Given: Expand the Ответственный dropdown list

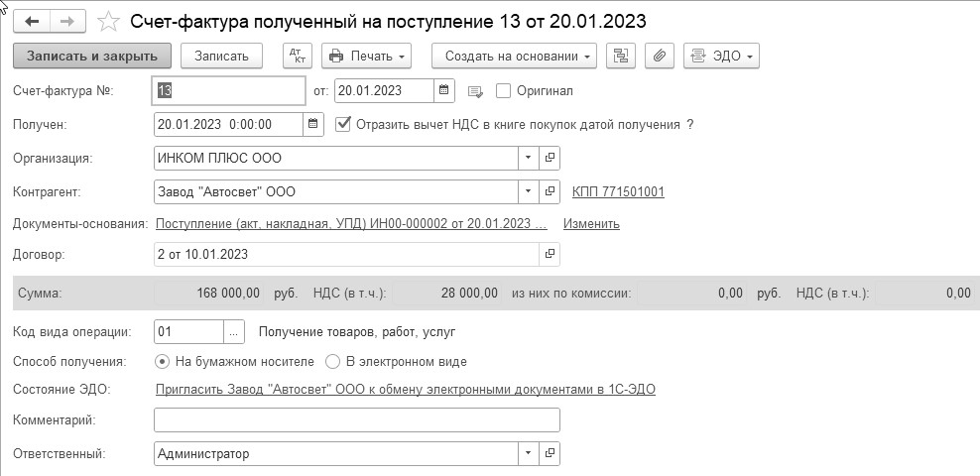Looking at the screenshot, I should coord(528,453).
